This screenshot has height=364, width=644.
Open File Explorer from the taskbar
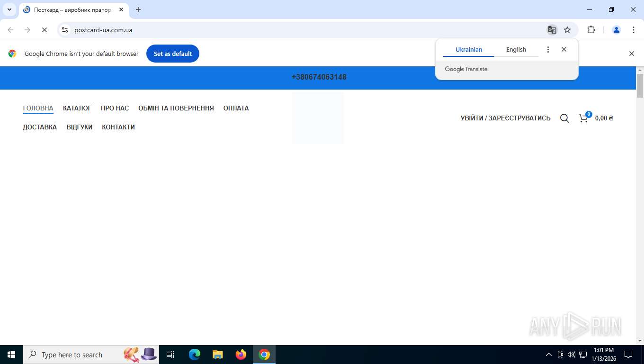(x=218, y=355)
